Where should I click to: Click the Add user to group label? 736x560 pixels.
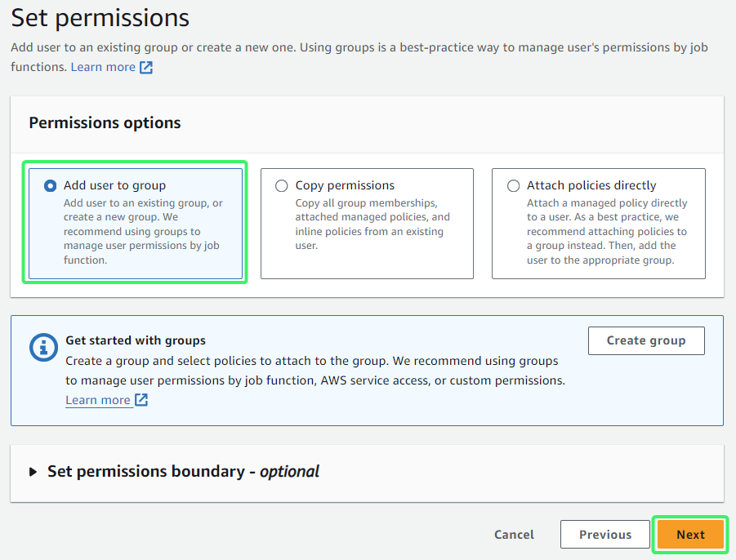114,185
